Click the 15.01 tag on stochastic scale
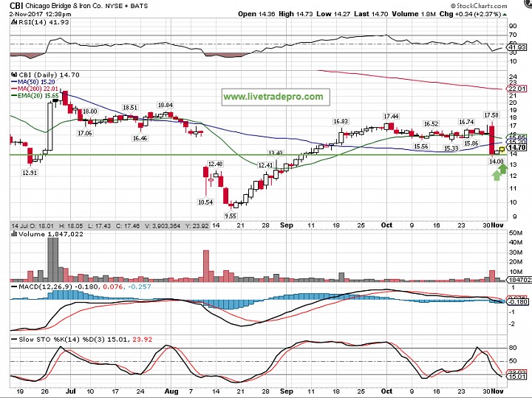The image size is (532, 398). 516,377
